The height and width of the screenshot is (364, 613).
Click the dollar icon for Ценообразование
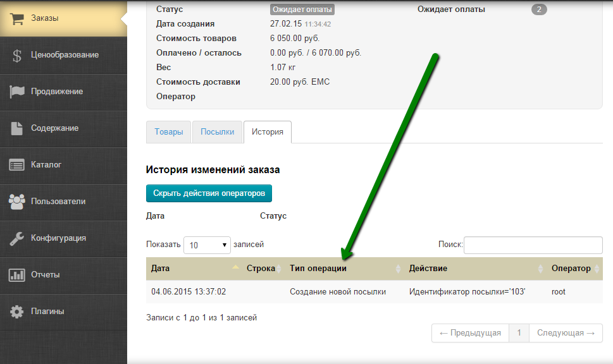click(x=17, y=56)
